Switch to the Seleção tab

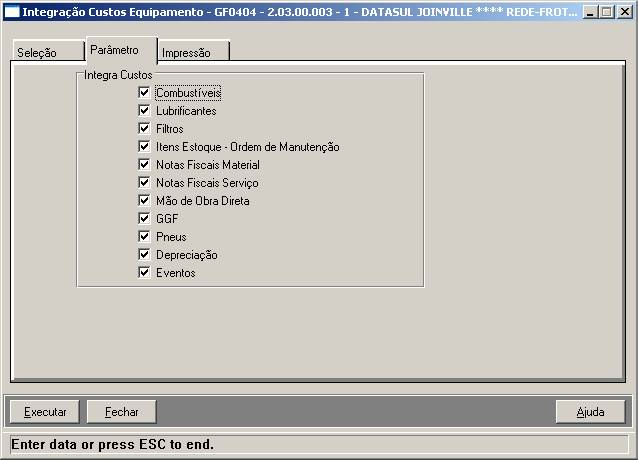click(48, 51)
